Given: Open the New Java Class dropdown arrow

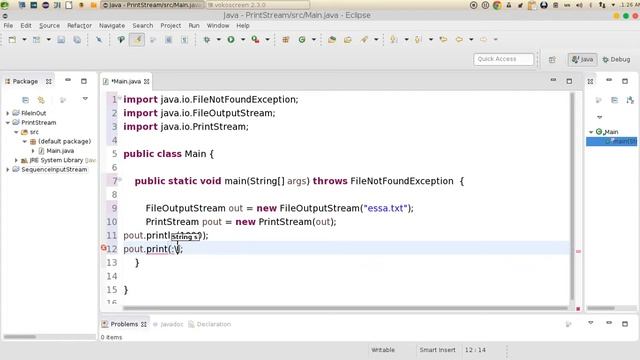Looking at the screenshot, I should click(314, 40).
